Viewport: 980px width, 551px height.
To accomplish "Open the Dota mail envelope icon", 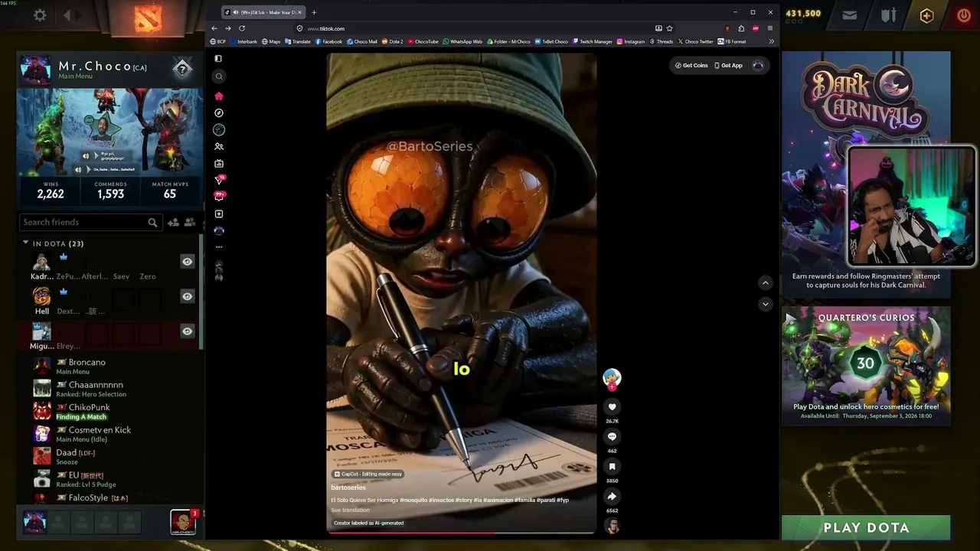I will point(850,15).
